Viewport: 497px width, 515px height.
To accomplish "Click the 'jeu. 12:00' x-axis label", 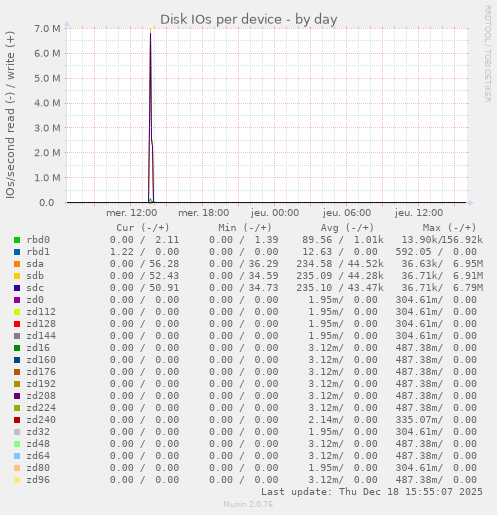I will [419, 213].
